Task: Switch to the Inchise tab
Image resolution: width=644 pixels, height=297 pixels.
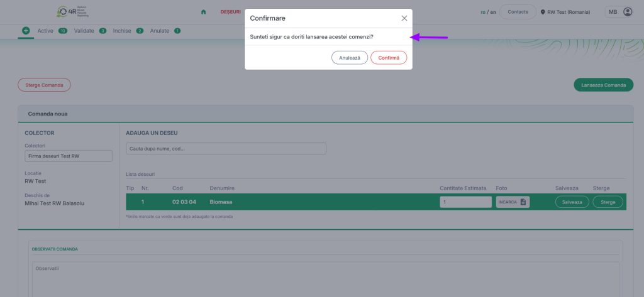Action: (x=122, y=31)
